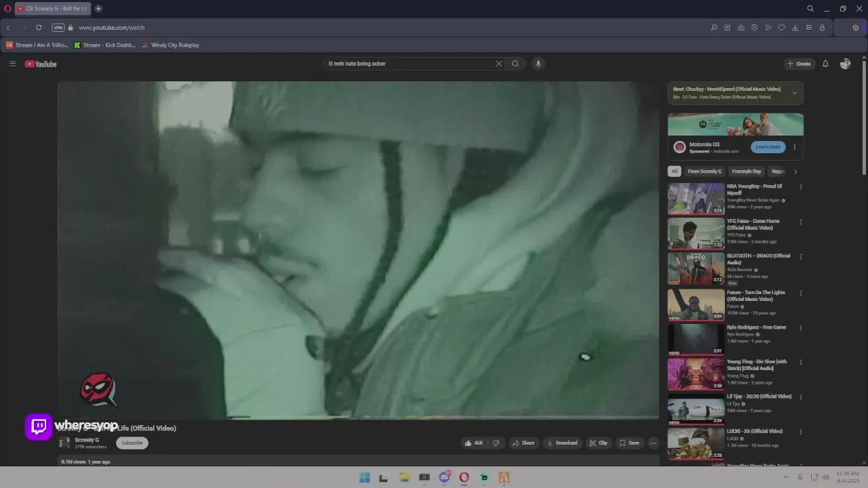
Task: Expand the Next up mix playlist panel
Action: tap(794, 93)
